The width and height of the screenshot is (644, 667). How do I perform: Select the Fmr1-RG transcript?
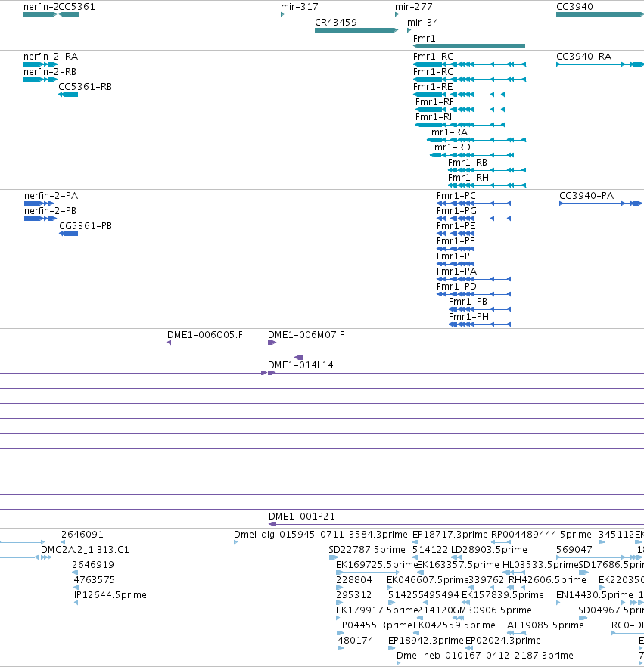coord(469,79)
